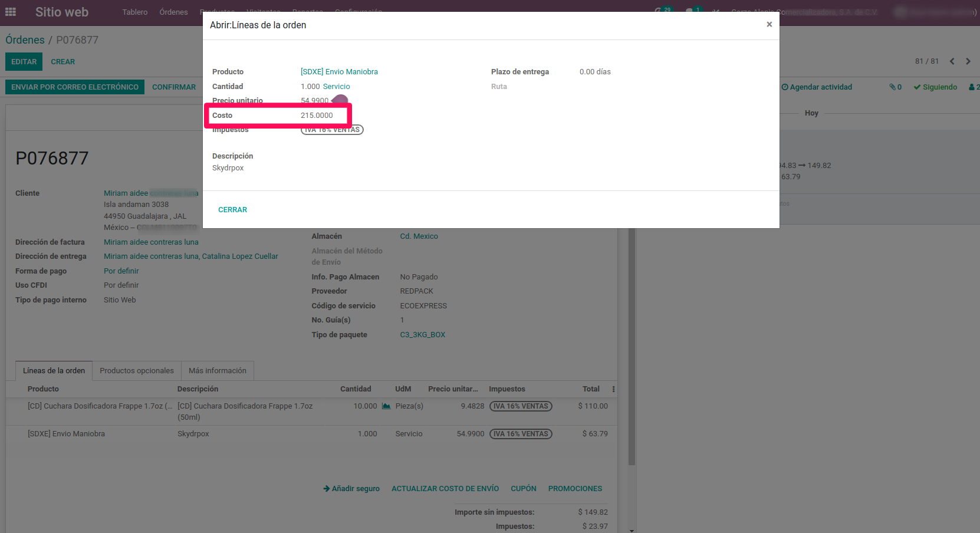The image size is (980, 533).
Task: Click the Añadir seguro arrow link
Action: coord(351,489)
